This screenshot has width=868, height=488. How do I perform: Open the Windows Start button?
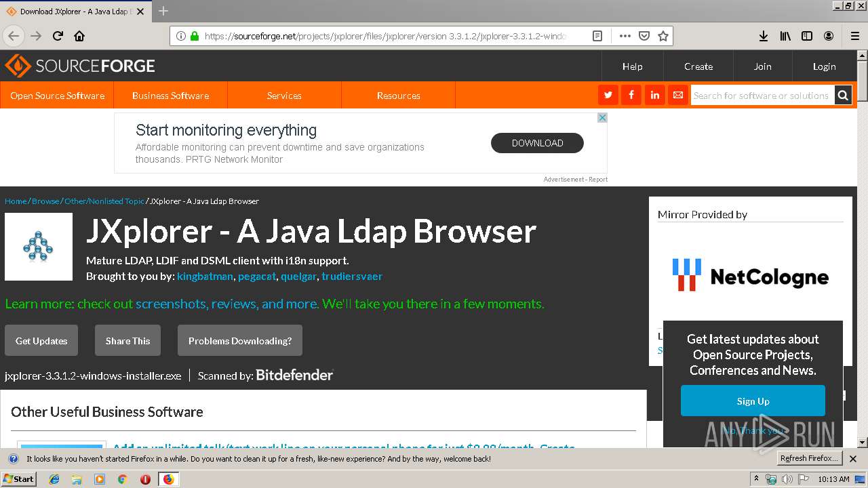18,479
